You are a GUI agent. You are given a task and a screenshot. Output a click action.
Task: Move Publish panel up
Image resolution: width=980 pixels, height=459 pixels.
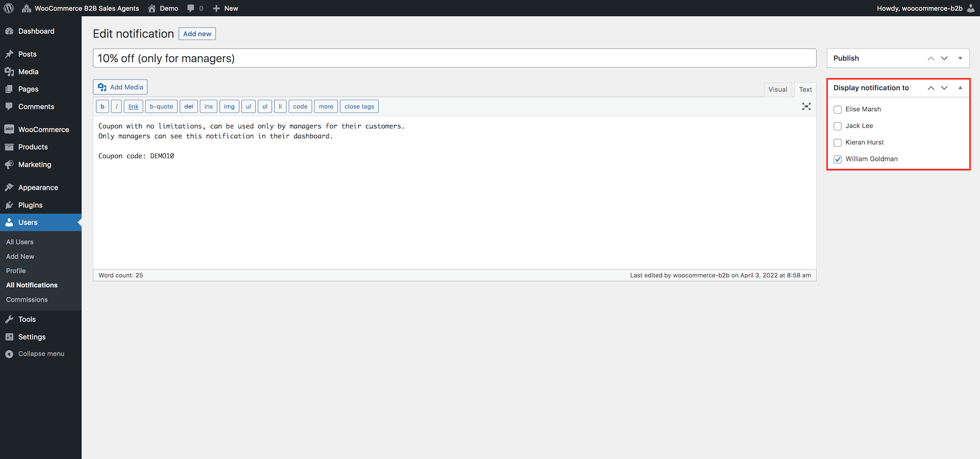coord(931,58)
